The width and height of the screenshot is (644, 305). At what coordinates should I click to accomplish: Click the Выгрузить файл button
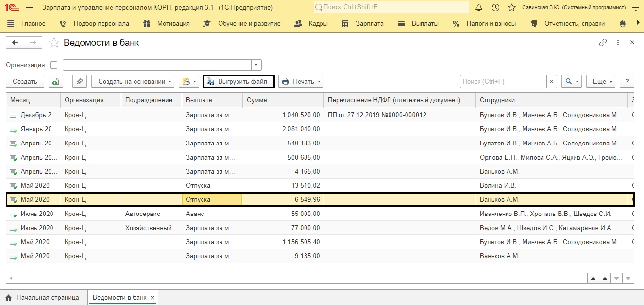(238, 82)
